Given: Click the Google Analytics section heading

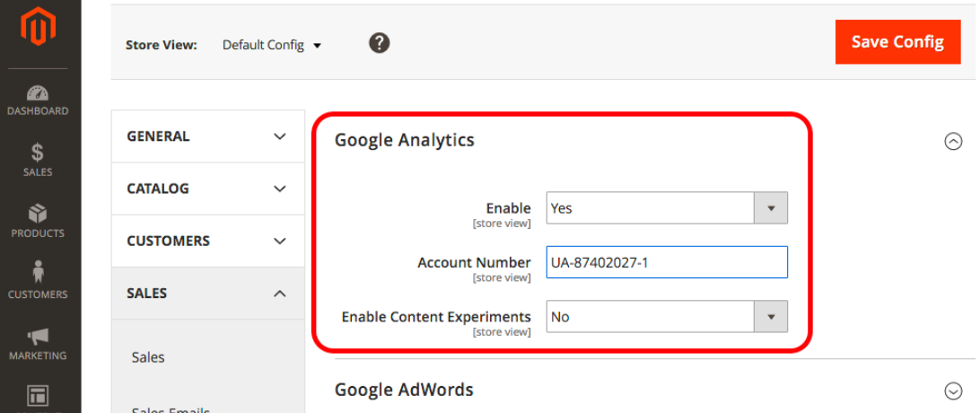Looking at the screenshot, I should point(405,141).
